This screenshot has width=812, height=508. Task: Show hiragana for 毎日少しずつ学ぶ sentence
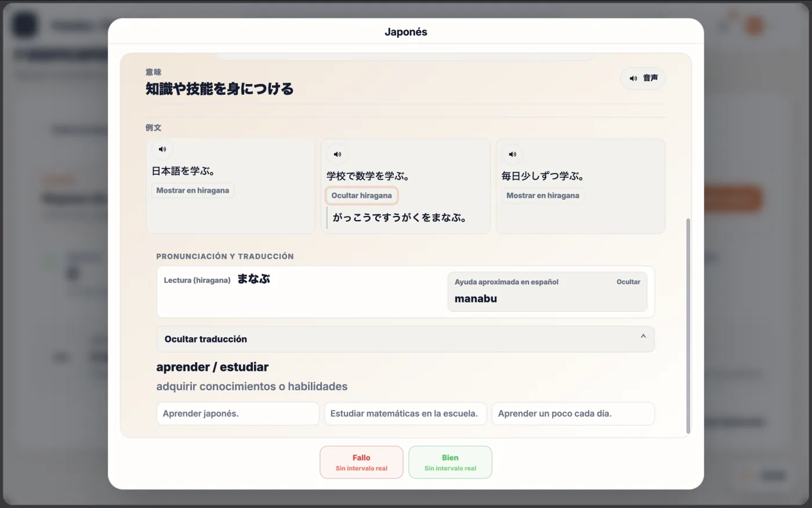pos(543,196)
